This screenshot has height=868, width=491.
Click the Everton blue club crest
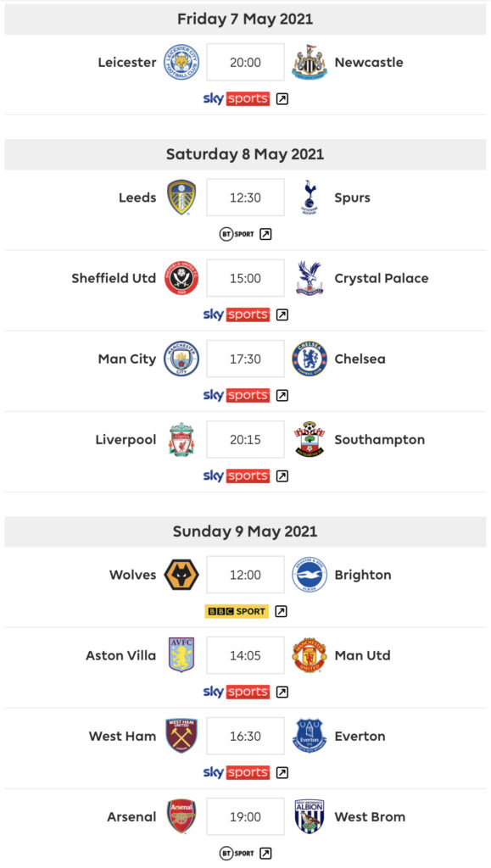point(310,737)
